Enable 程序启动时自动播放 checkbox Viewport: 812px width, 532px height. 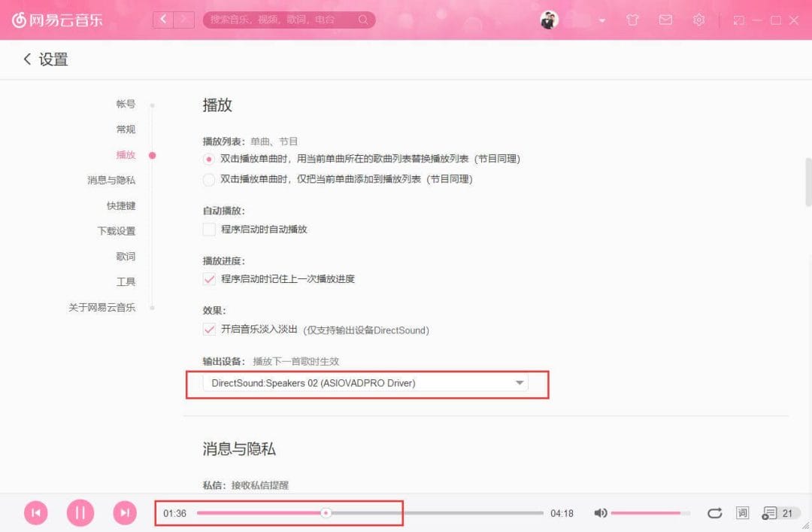point(208,230)
